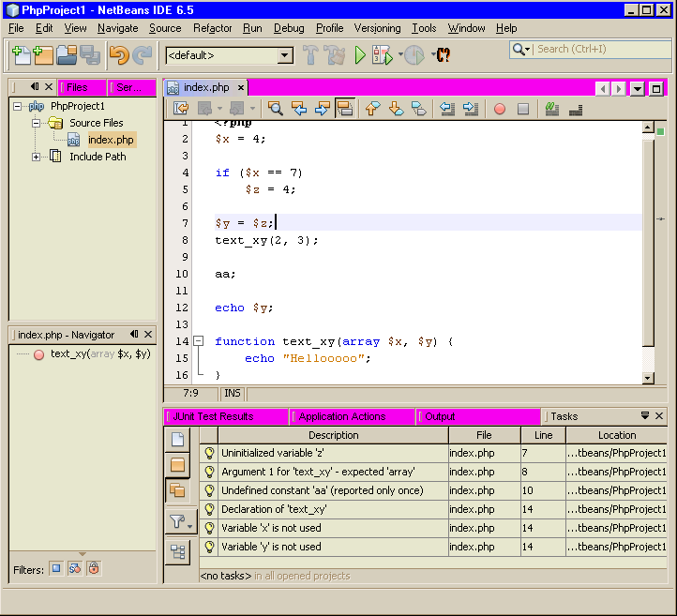Click Shift Line Left icon
677x616 pixels.
pos(447,109)
